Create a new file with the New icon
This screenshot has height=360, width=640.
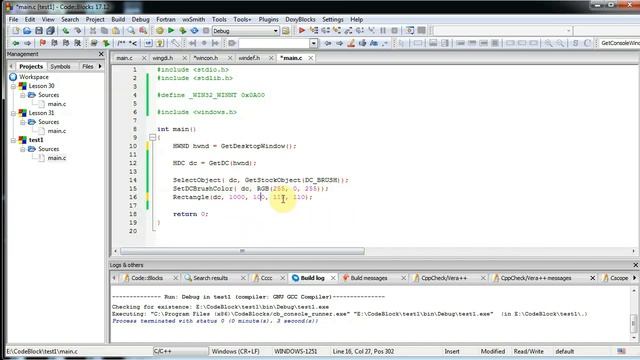[x=16, y=31]
